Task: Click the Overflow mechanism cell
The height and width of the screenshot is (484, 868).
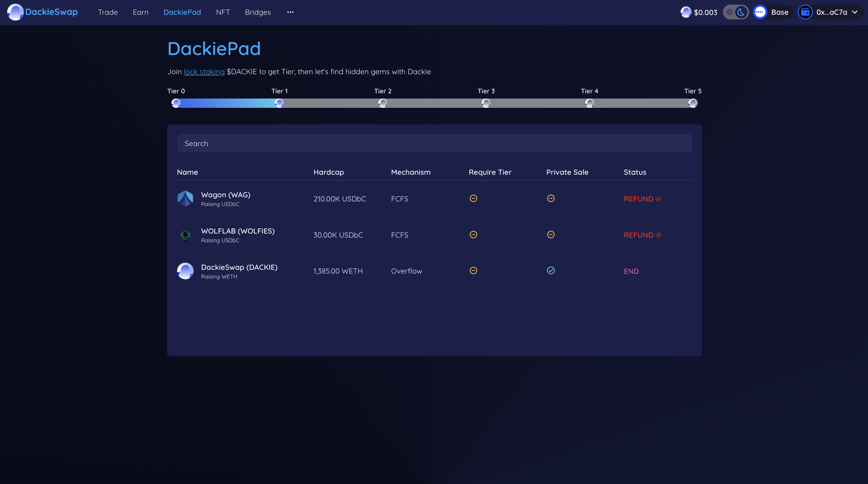Action: point(406,271)
